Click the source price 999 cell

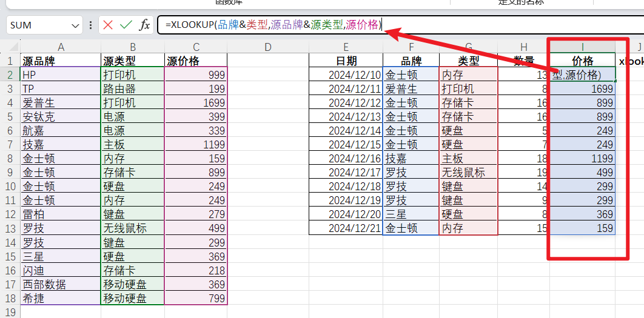click(x=196, y=75)
